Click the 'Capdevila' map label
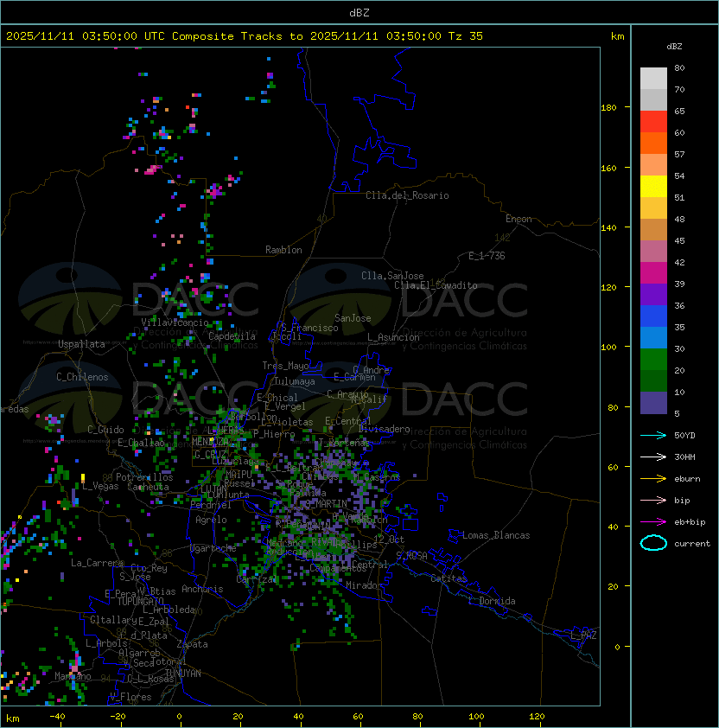The width and height of the screenshot is (719, 728). click(232, 336)
